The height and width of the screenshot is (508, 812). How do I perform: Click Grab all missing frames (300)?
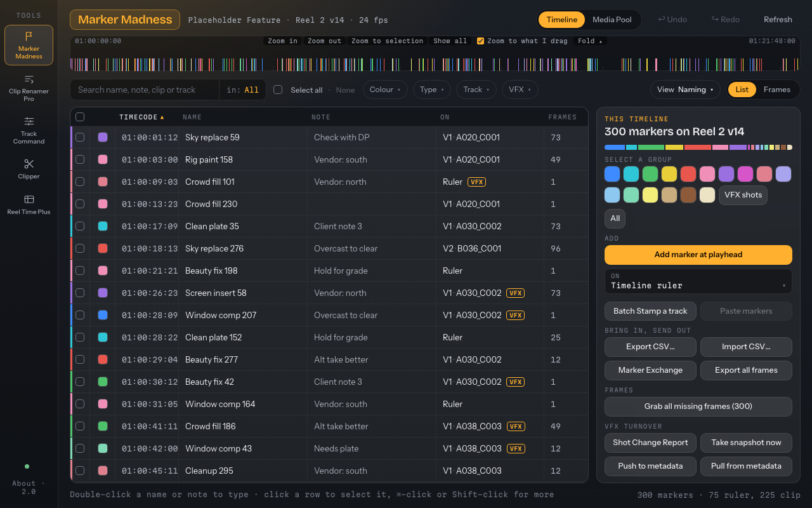(698, 406)
